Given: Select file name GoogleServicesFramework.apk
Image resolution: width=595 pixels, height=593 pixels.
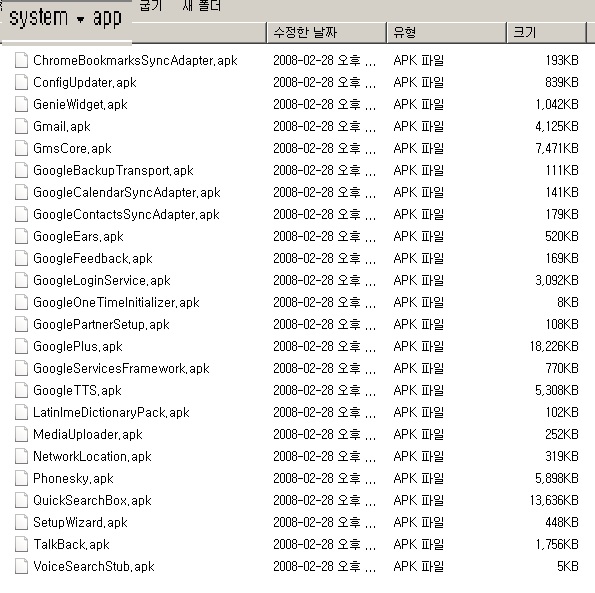Looking at the screenshot, I should point(121,368).
